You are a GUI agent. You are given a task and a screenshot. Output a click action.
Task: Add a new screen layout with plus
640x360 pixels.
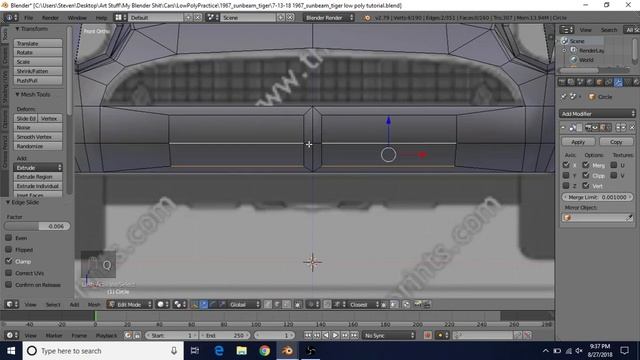[188, 18]
